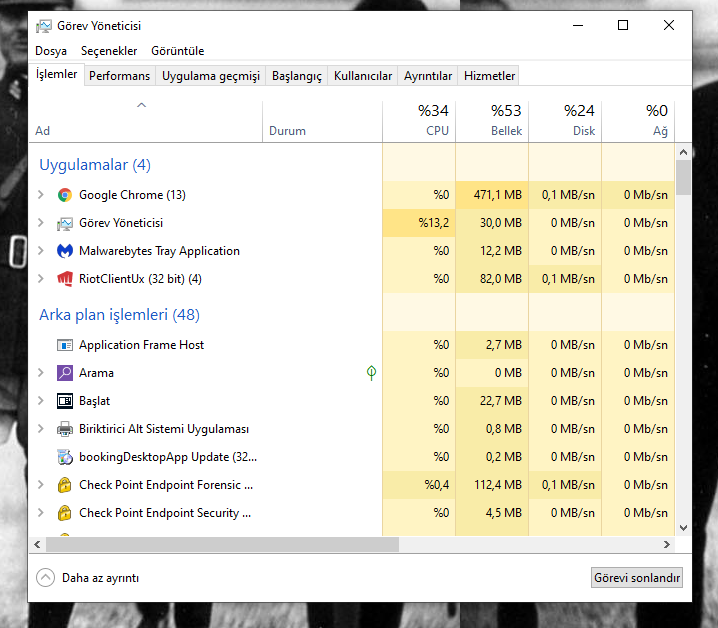
Task: Click the %13,2 CPU cell
Action: point(419,223)
